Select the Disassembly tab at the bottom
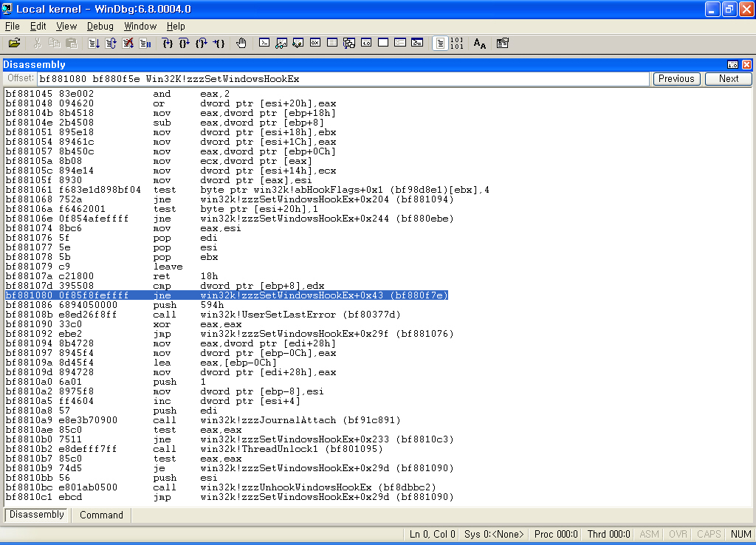The width and height of the screenshot is (756, 545). tap(37, 515)
